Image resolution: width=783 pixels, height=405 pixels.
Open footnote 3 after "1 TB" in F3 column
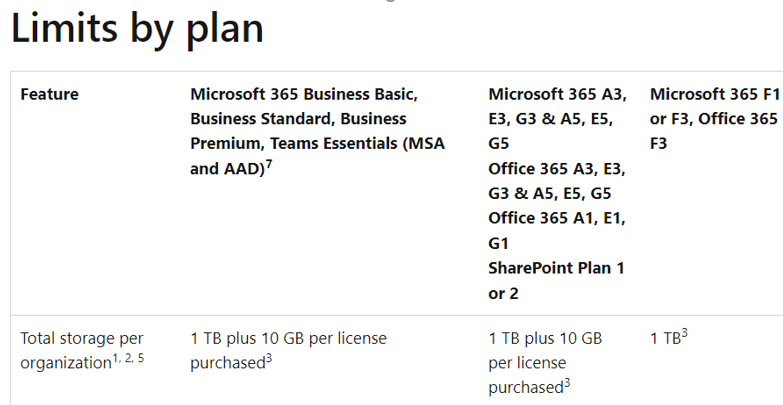(x=685, y=334)
